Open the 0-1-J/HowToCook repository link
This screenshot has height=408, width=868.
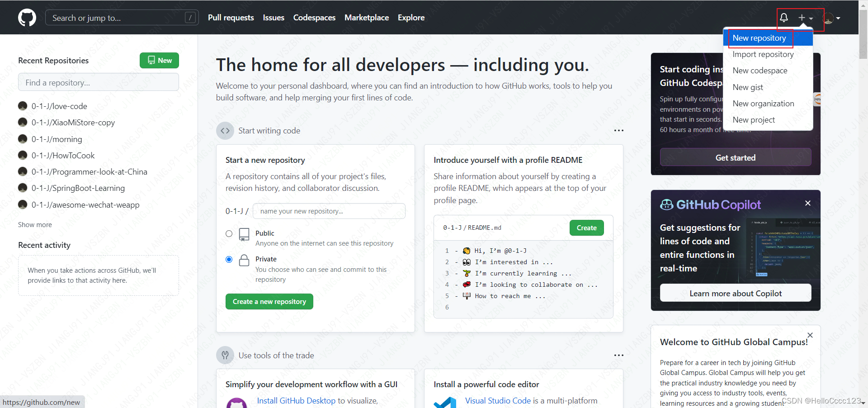pos(63,156)
